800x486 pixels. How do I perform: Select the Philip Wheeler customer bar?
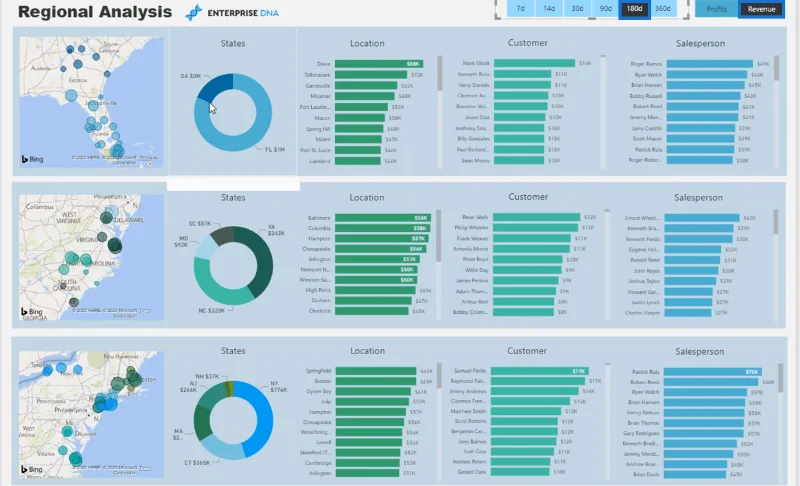[535, 227]
